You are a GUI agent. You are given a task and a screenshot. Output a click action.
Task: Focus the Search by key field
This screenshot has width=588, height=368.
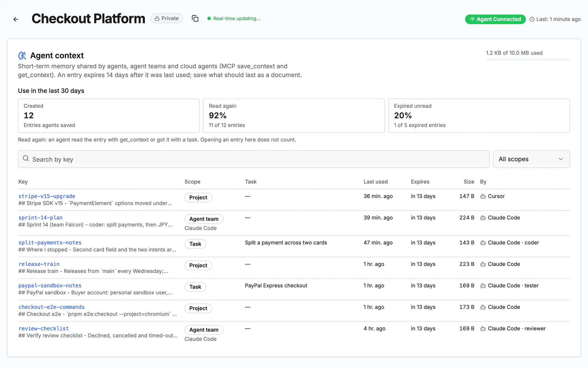point(253,159)
